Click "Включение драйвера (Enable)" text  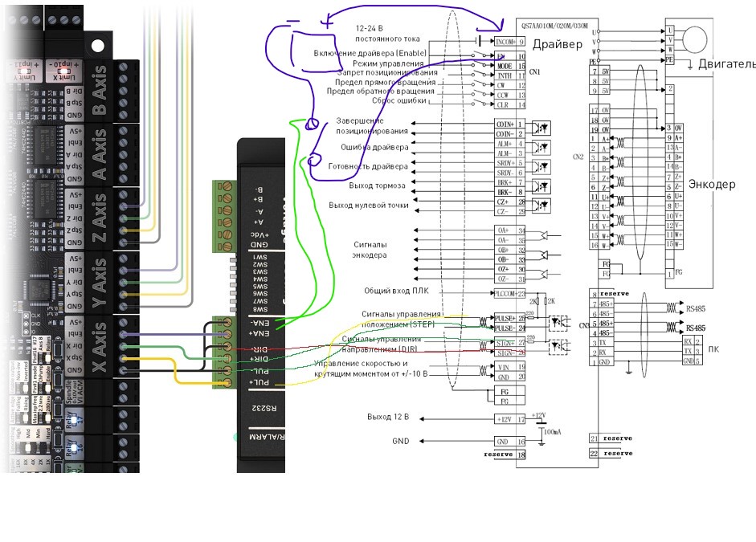[x=370, y=53]
